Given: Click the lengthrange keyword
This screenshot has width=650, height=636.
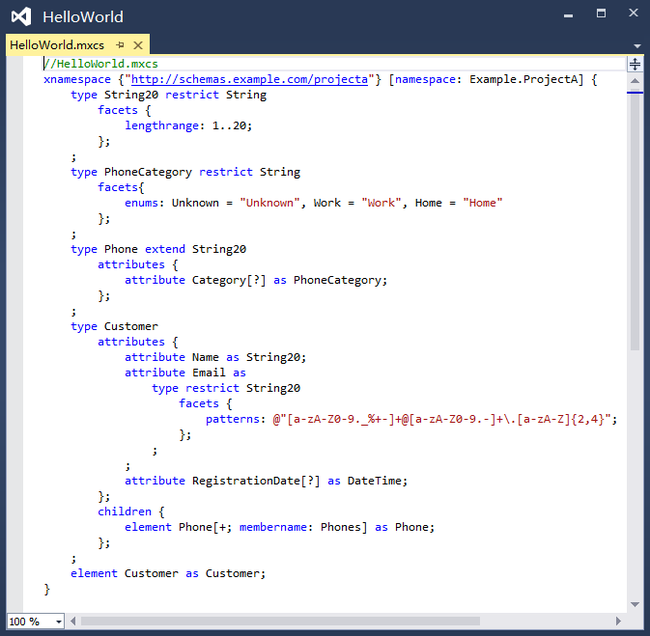Looking at the screenshot, I should (162, 126).
